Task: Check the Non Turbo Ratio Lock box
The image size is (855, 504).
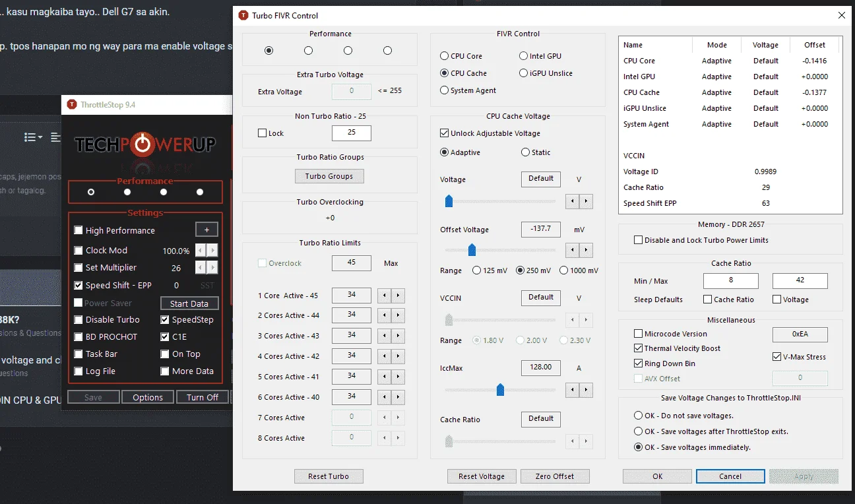Action: click(263, 133)
